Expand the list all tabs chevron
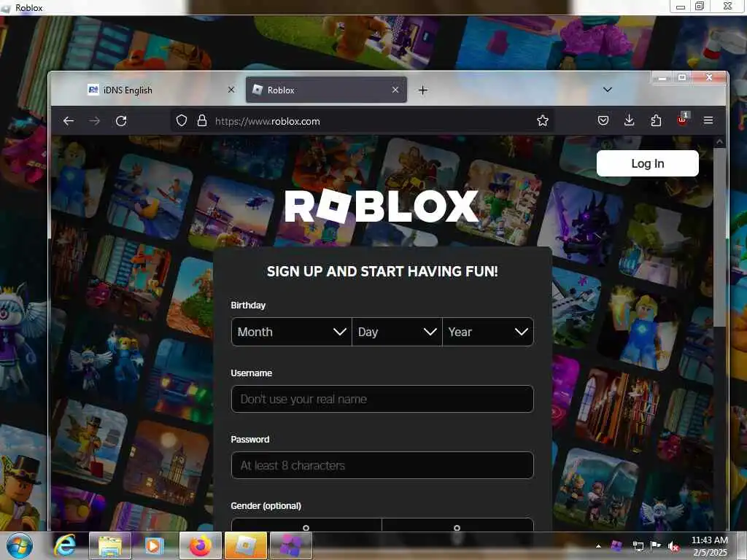Screen dimensions: 747x560 [x=608, y=90]
